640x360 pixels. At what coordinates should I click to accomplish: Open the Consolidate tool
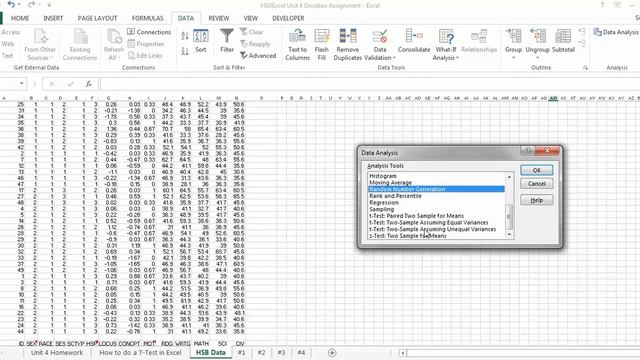tap(414, 41)
